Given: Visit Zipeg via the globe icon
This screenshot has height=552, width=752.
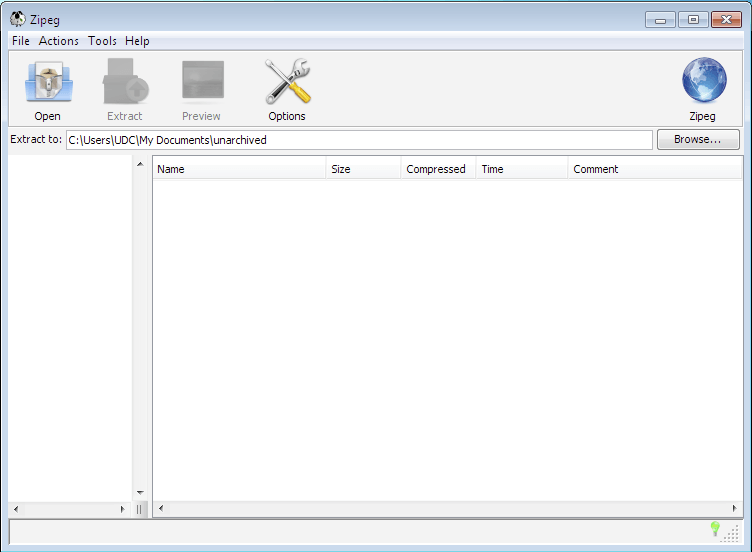Looking at the screenshot, I should (704, 80).
